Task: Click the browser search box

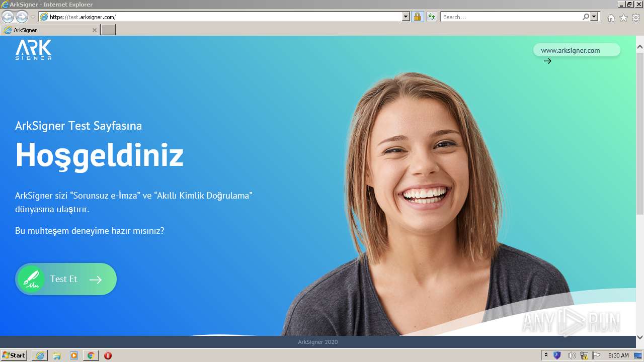Action: coord(511,17)
